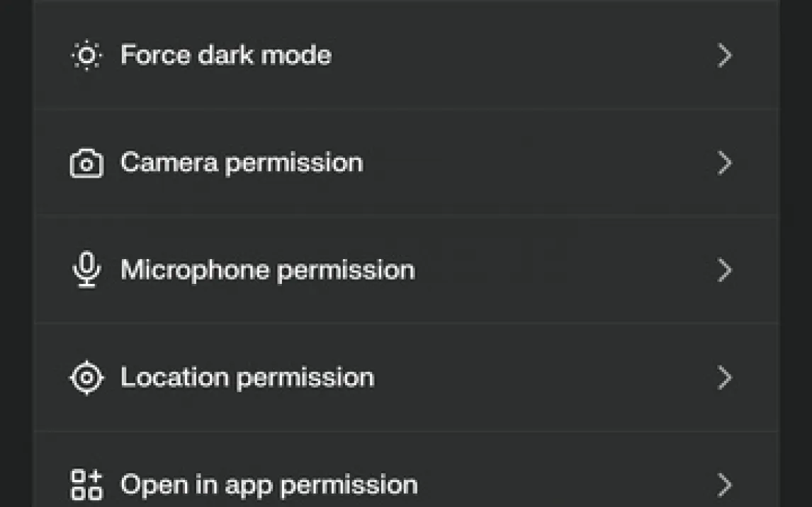
Task: Expand Camera permission via its chevron arrow
Action: [x=724, y=163]
